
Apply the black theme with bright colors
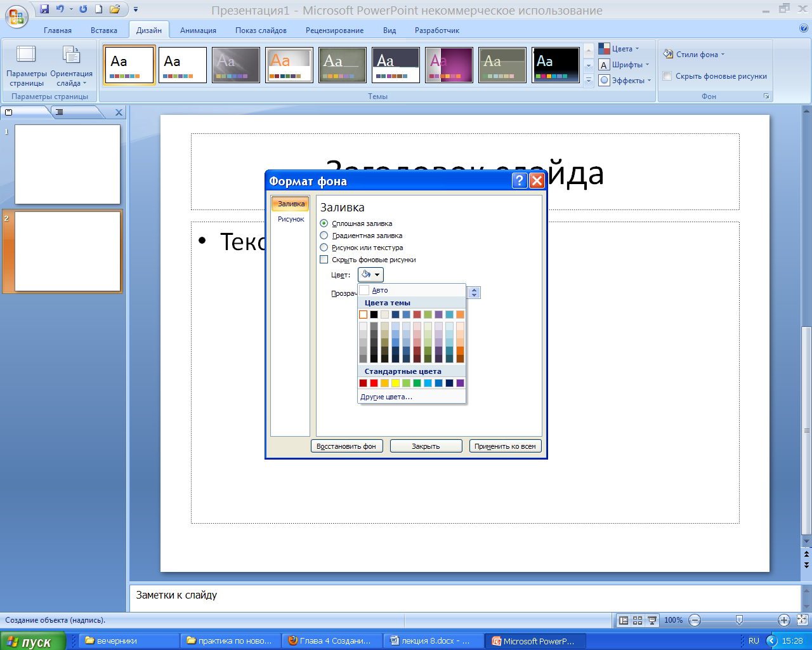(x=556, y=65)
